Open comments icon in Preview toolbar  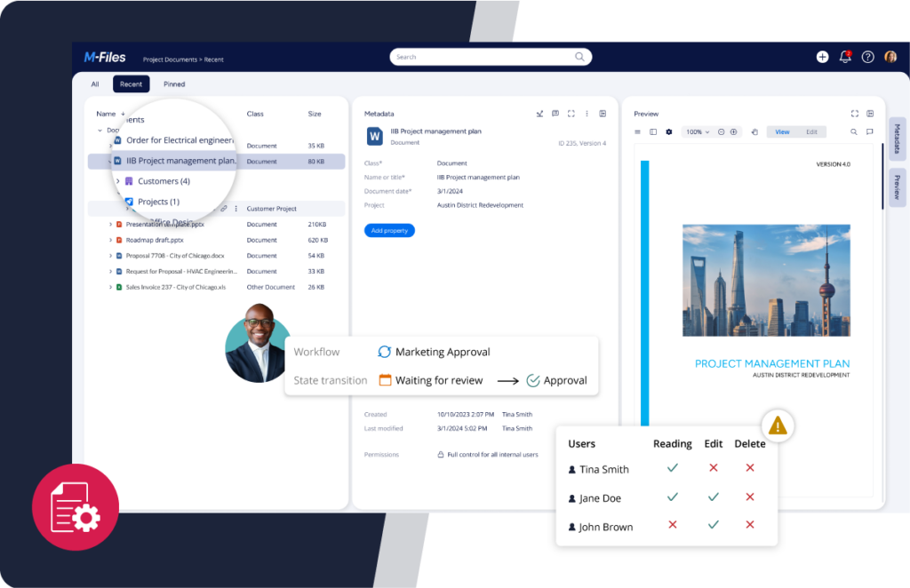pos(870,131)
